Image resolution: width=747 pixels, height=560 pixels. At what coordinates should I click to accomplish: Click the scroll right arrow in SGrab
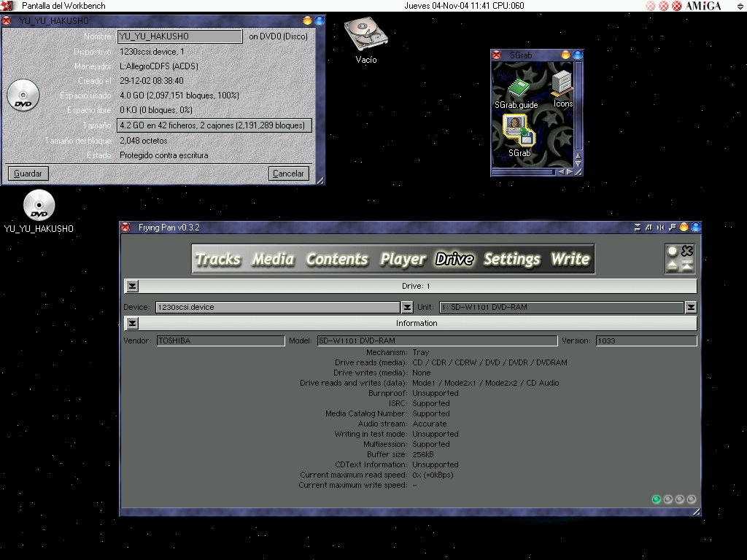569,172
